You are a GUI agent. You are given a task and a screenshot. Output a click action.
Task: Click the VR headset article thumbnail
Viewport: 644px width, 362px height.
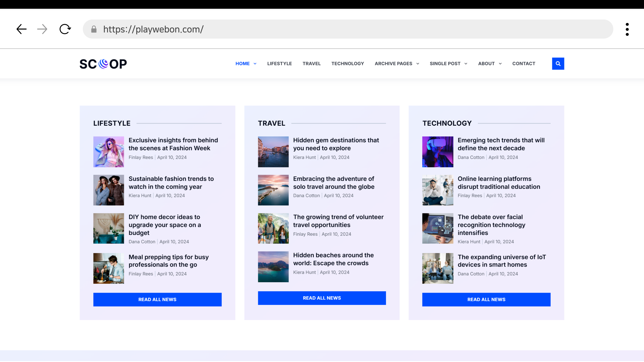pyautogui.click(x=438, y=152)
